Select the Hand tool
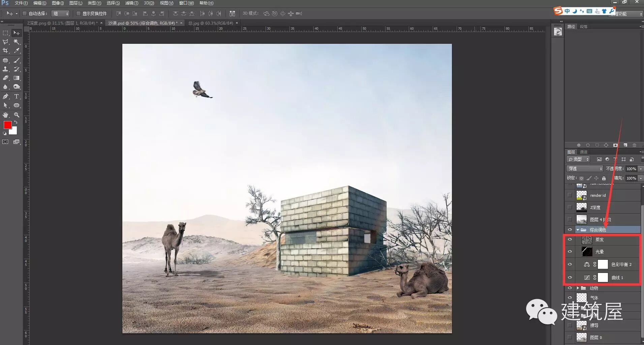 tap(5, 115)
